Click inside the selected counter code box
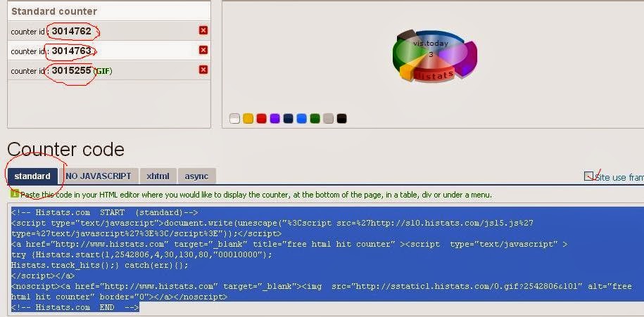The width and height of the screenshot is (644, 317). 327,259
